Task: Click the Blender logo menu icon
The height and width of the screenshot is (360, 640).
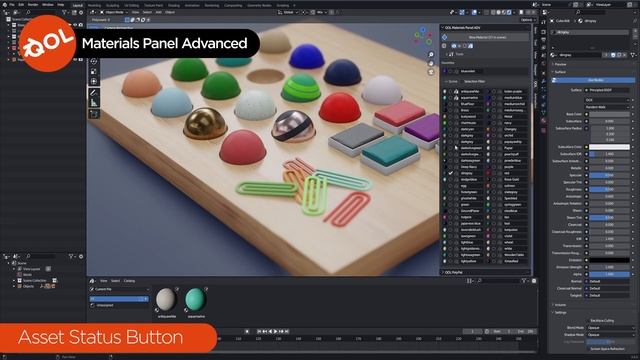Action: (4, 4)
